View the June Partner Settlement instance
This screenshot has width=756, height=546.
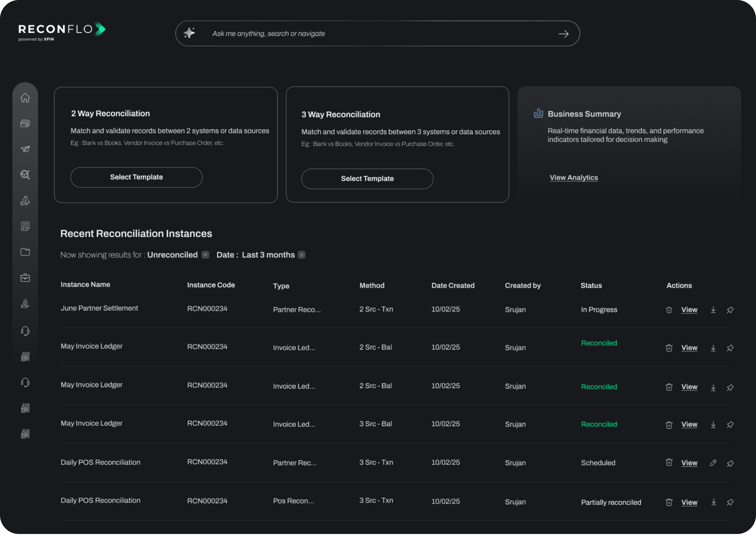[x=689, y=310]
